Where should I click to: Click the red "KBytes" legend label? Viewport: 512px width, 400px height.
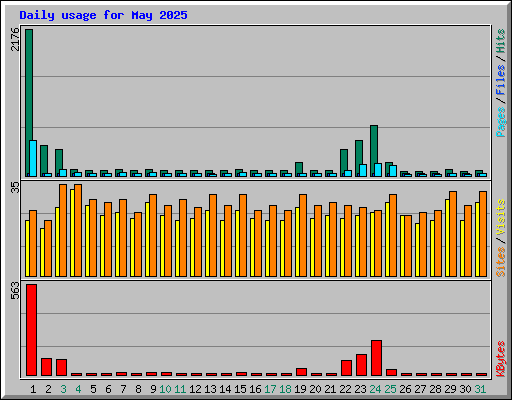pos(500,359)
